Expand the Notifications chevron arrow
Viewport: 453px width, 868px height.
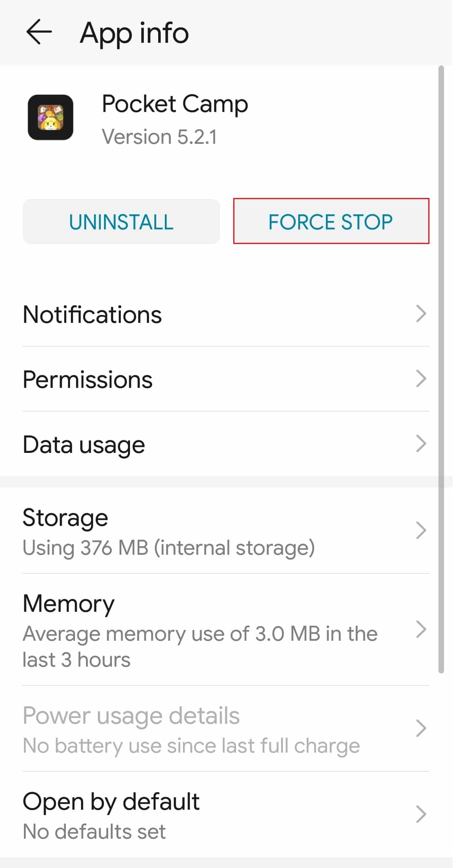[x=421, y=314]
